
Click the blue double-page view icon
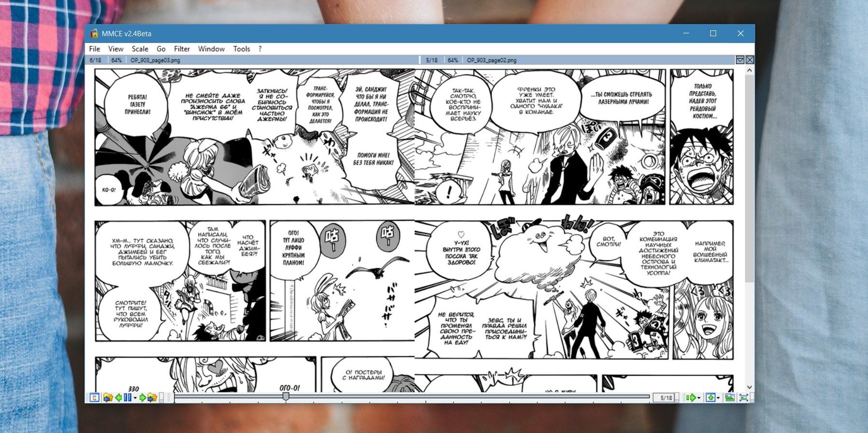click(x=127, y=397)
